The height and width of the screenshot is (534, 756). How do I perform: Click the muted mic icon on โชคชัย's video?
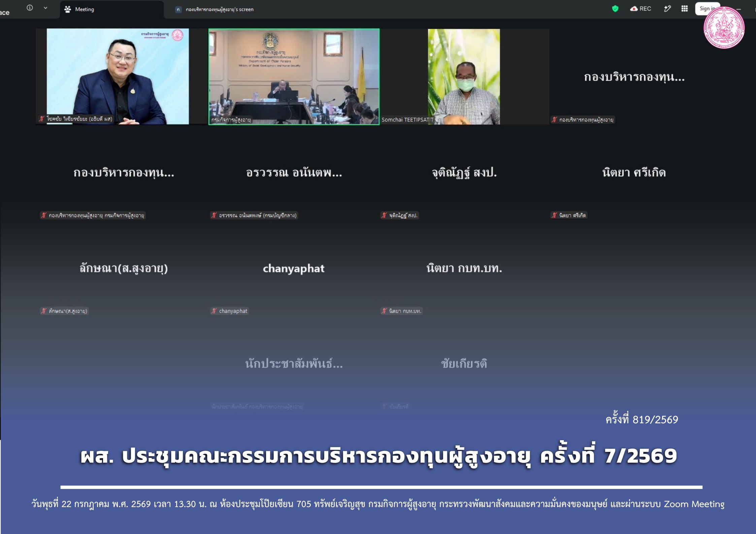[42, 119]
